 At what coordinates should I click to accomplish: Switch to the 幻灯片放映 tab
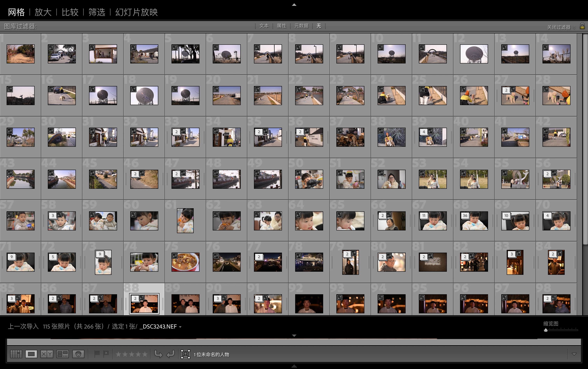point(136,12)
